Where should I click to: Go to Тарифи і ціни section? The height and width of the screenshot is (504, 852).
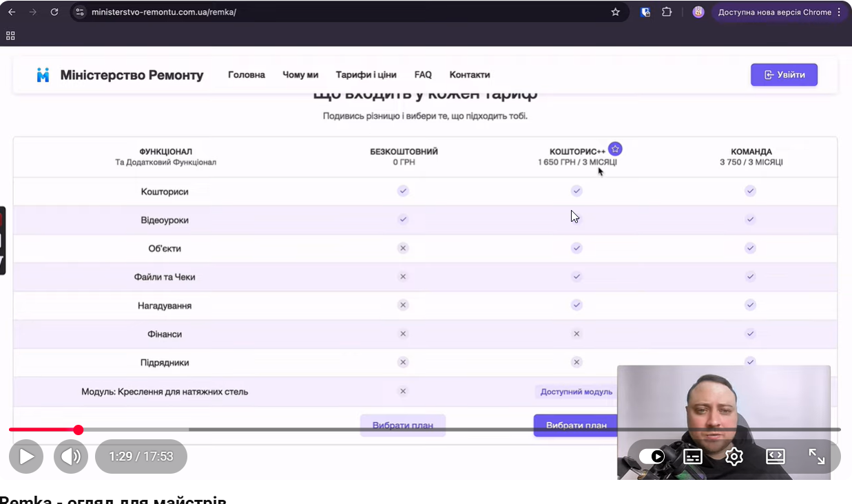point(366,75)
